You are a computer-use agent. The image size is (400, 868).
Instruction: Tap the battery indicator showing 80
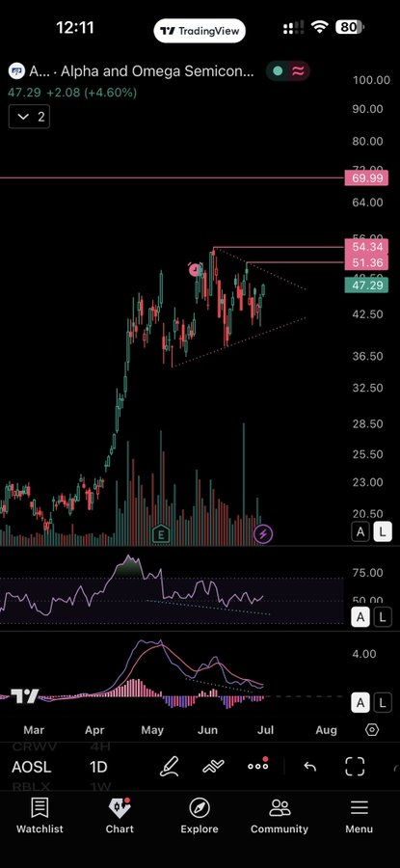(350, 27)
